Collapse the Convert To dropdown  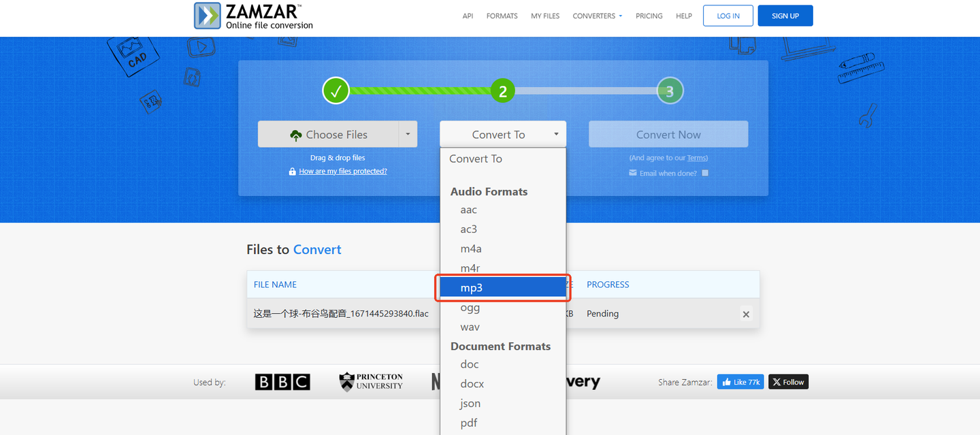pyautogui.click(x=503, y=134)
